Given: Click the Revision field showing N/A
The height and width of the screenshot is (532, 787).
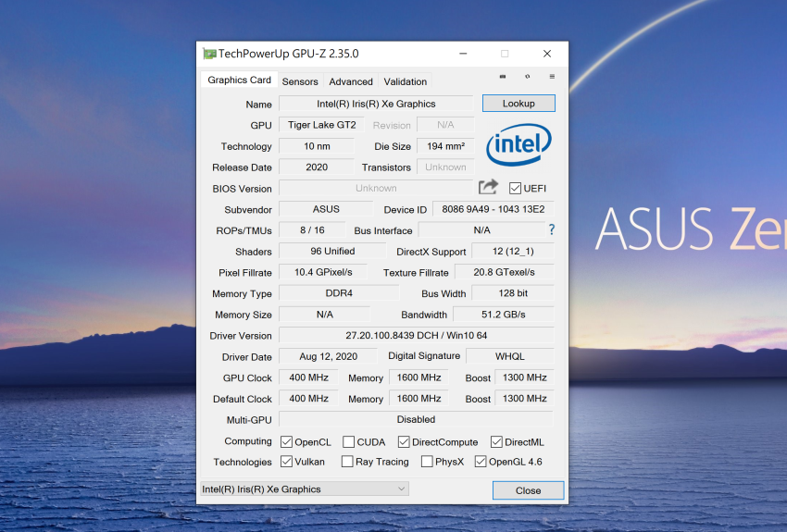Looking at the screenshot, I should tap(445, 125).
